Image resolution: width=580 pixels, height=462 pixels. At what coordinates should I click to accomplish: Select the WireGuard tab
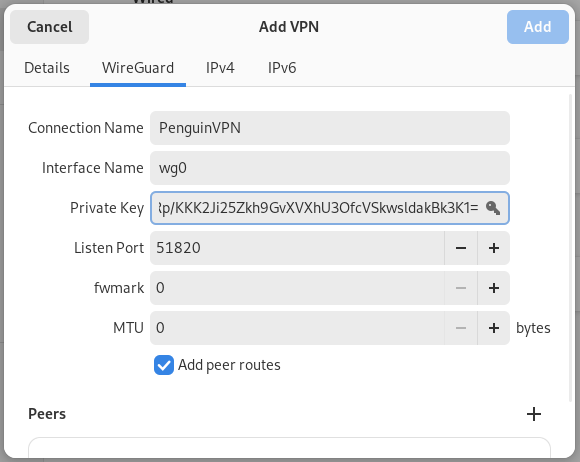pyautogui.click(x=138, y=68)
